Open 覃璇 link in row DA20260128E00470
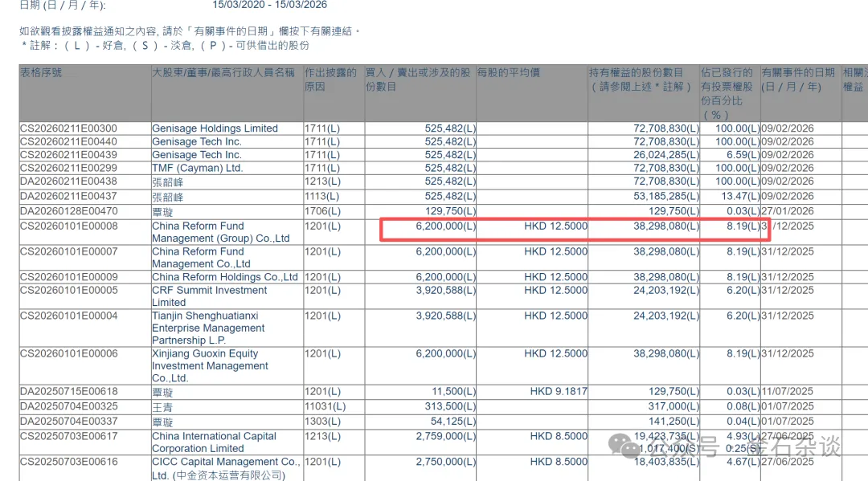This screenshot has height=481, width=868. [162, 212]
